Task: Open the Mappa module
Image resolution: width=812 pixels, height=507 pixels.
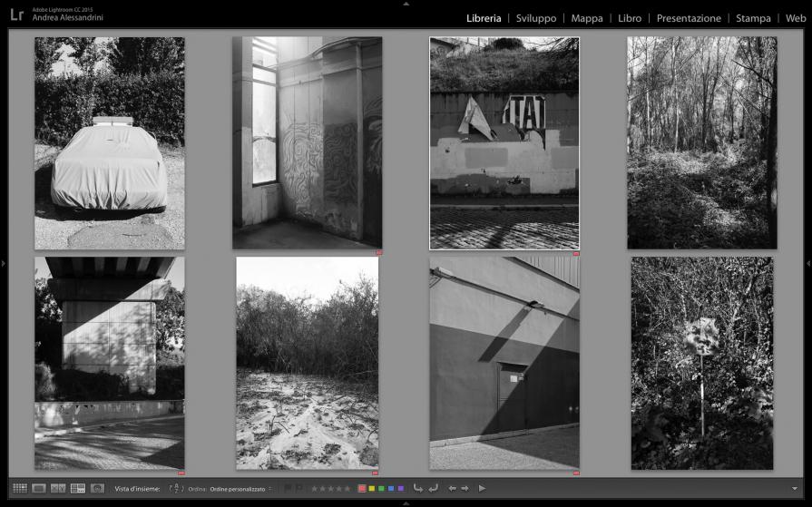Action: [587, 18]
